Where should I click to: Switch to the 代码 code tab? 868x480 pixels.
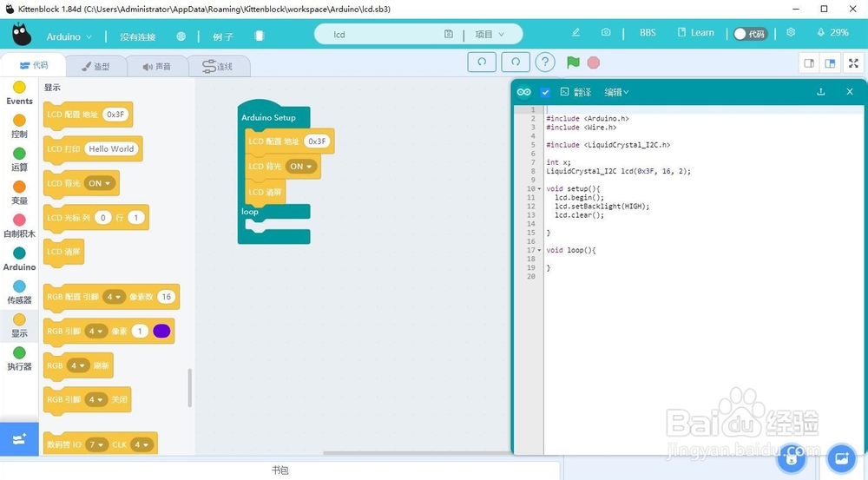33,65
